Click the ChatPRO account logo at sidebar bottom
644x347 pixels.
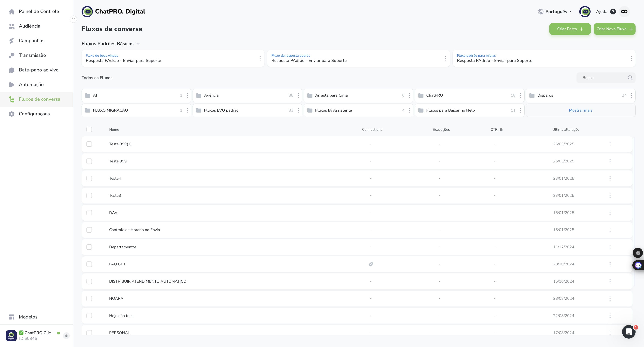click(11, 336)
